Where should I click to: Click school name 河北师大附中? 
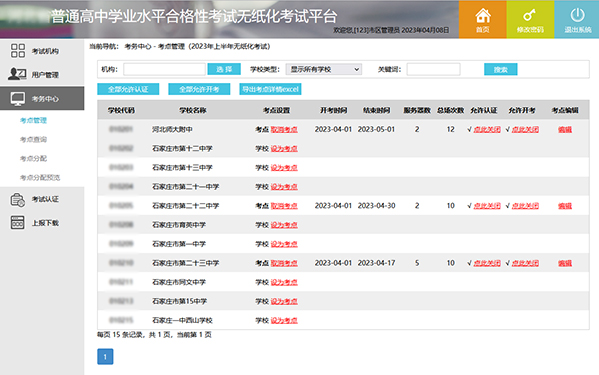[172, 129]
